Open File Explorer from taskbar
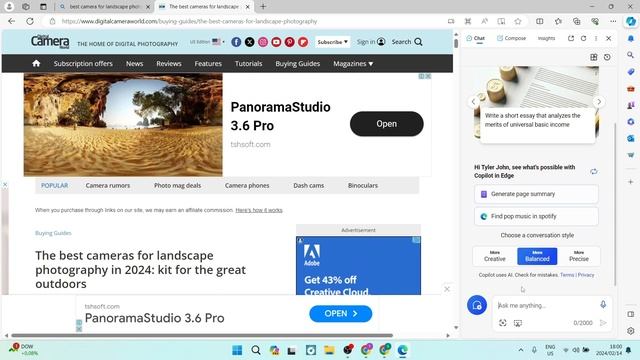Image resolution: width=640 pixels, height=360 pixels. point(329,350)
